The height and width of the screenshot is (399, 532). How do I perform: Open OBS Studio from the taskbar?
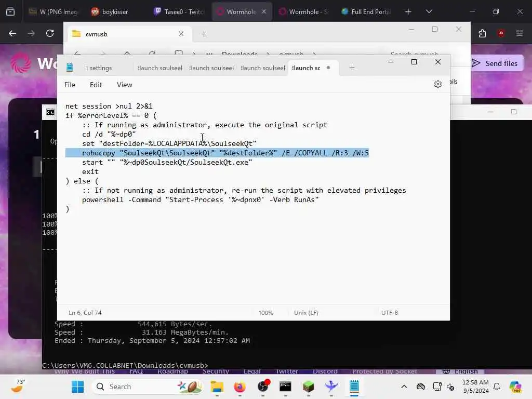pos(263,387)
